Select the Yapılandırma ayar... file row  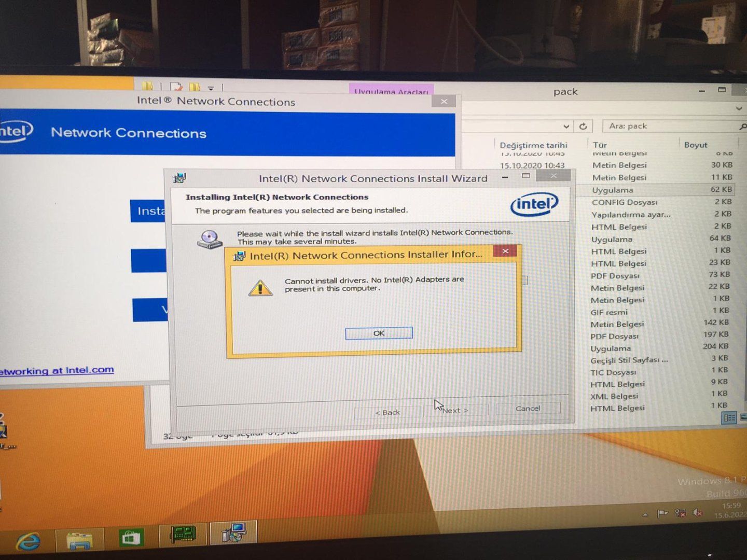point(656,214)
